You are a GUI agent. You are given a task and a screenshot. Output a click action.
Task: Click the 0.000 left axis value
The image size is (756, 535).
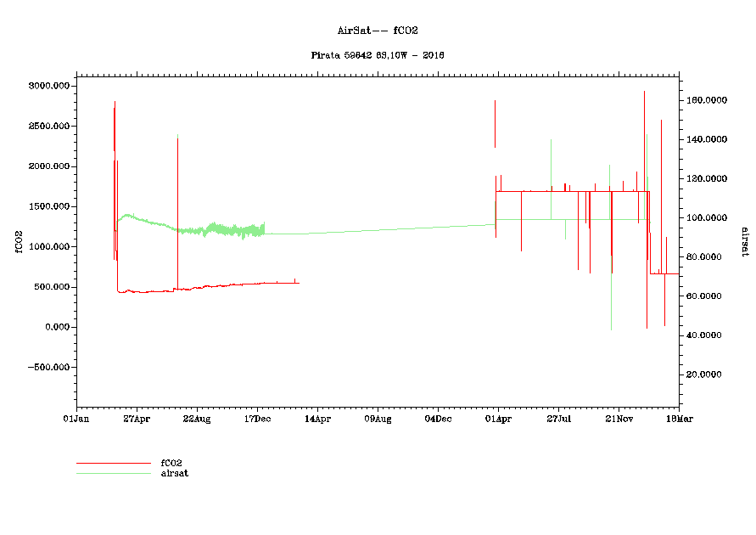[55, 327]
